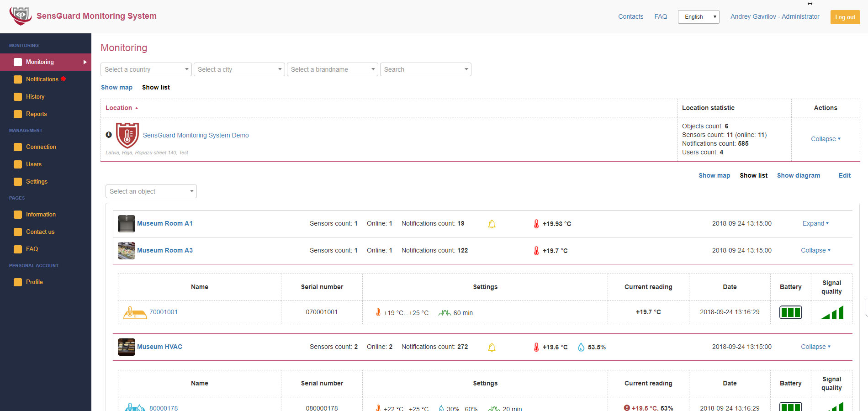Open the Select a country dropdown
The image size is (868, 411).
coord(146,69)
